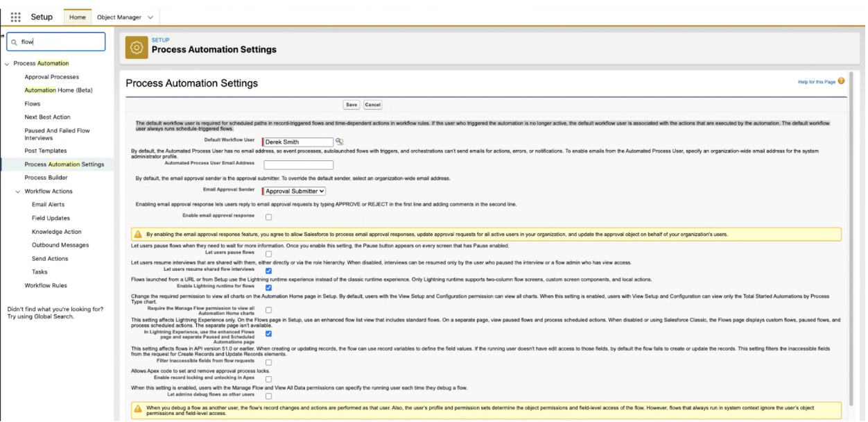Check Filter inaccessible fields from flow requests

pyautogui.click(x=268, y=362)
